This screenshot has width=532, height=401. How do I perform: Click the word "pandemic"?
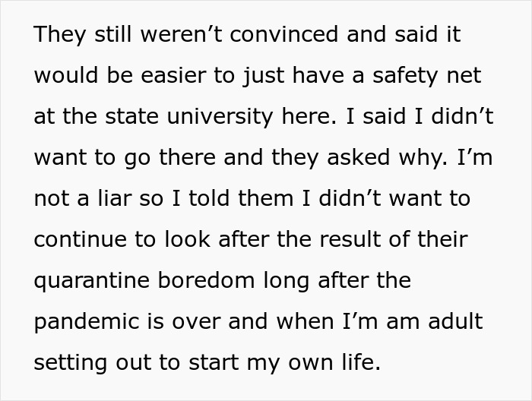tap(87, 321)
